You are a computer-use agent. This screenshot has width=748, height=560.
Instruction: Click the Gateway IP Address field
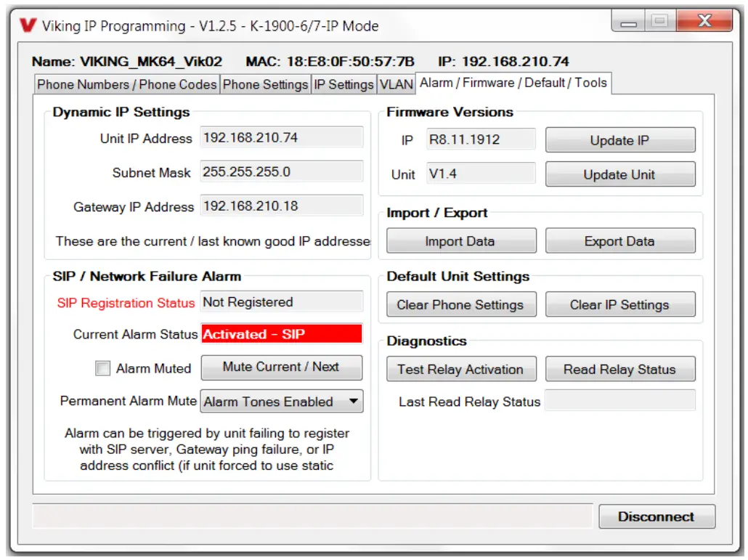point(282,206)
